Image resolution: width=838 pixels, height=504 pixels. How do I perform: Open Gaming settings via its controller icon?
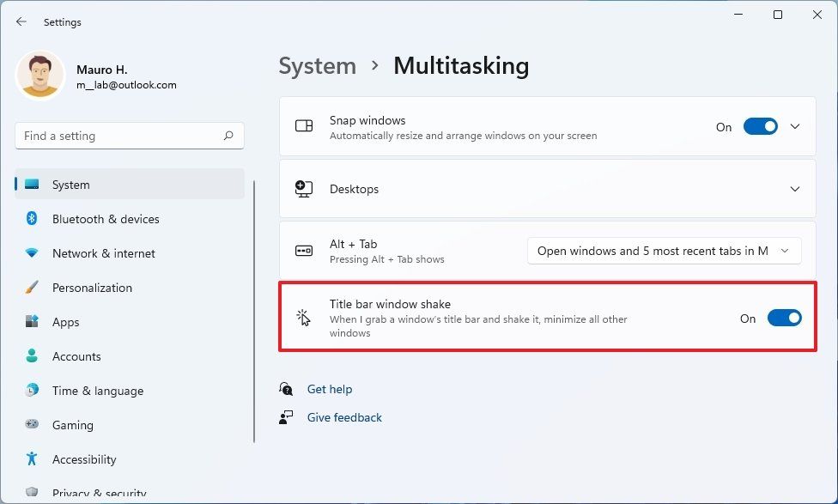click(x=32, y=425)
